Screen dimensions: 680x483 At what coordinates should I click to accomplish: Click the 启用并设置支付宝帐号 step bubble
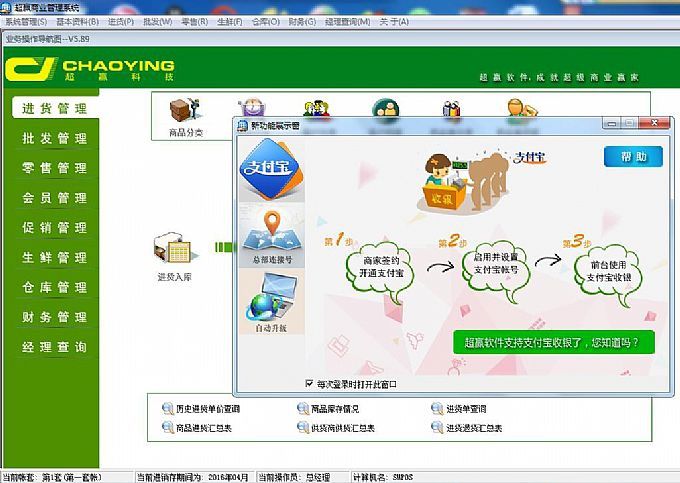click(x=496, y=267)
